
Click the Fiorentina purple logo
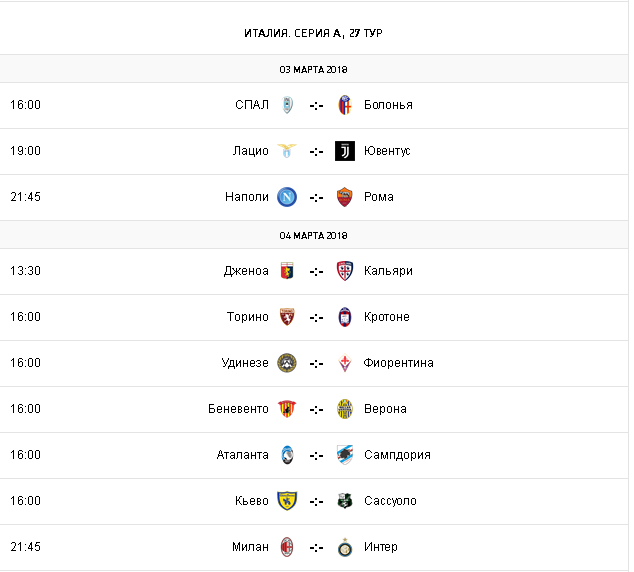pyautogui.click(x=345, y=363)
